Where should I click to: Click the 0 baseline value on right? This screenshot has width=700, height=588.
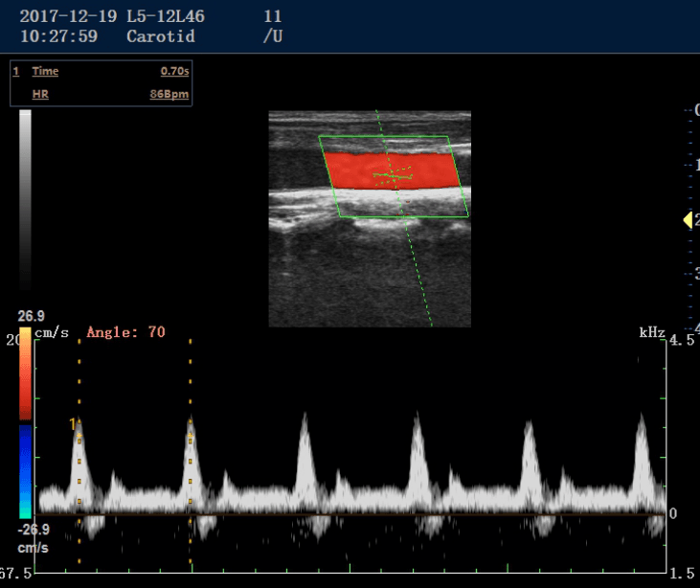tap(673, 514)
